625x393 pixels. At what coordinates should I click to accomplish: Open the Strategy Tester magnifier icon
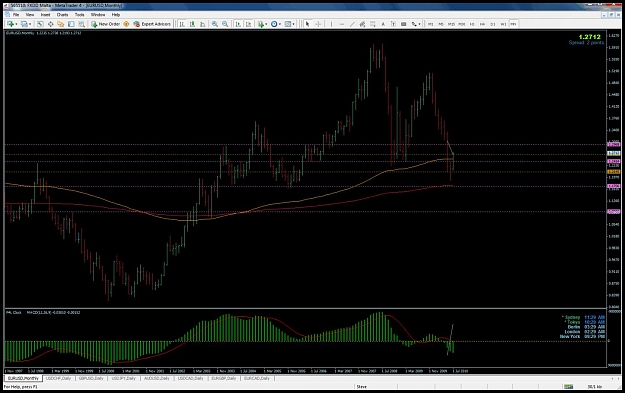pyautogui.click(x=81, y=24)
